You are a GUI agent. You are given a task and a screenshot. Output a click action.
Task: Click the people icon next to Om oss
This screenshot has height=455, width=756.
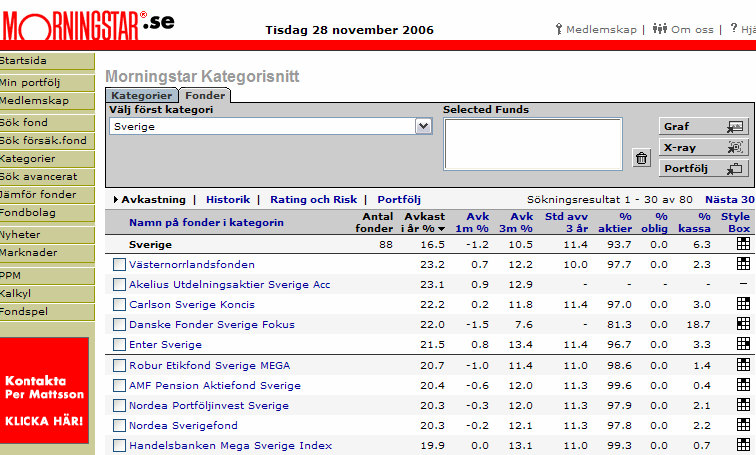(x=660, y=29)
